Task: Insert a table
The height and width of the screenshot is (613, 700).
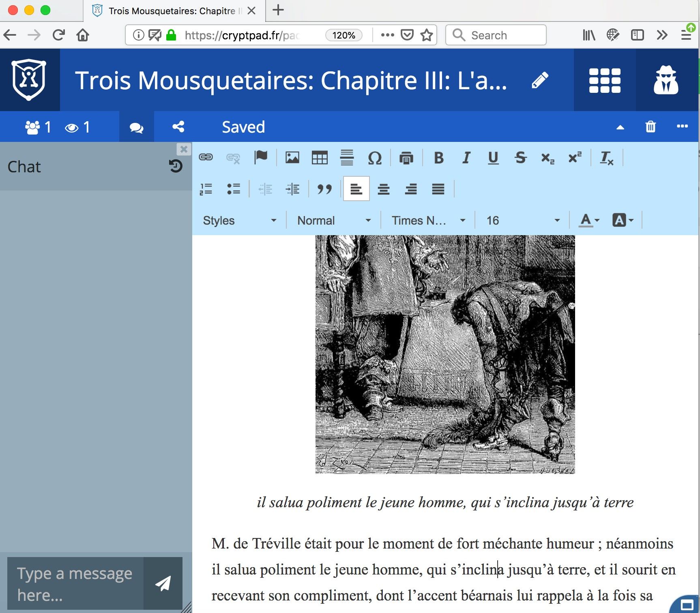Action: point(320,157)
